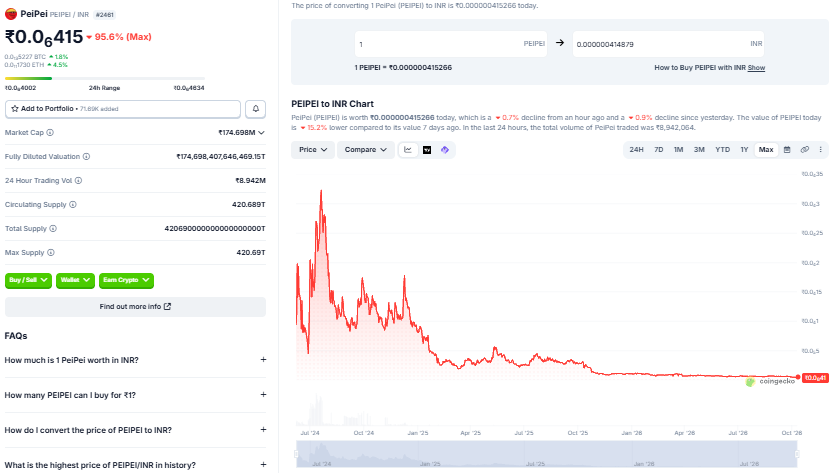Open the calendar date range icon
Viewport: 833px width, 473px height.
[787, 150]
